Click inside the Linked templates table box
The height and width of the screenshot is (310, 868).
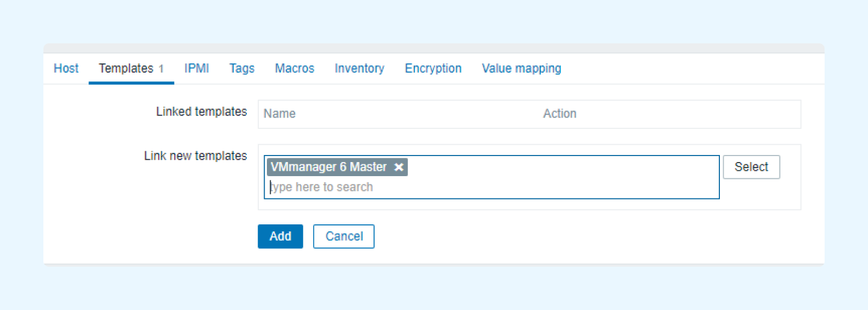coord(529,114)
